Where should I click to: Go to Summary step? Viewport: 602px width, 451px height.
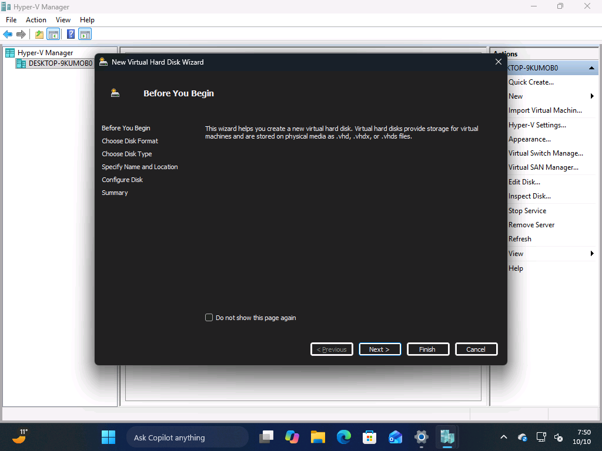115,193
